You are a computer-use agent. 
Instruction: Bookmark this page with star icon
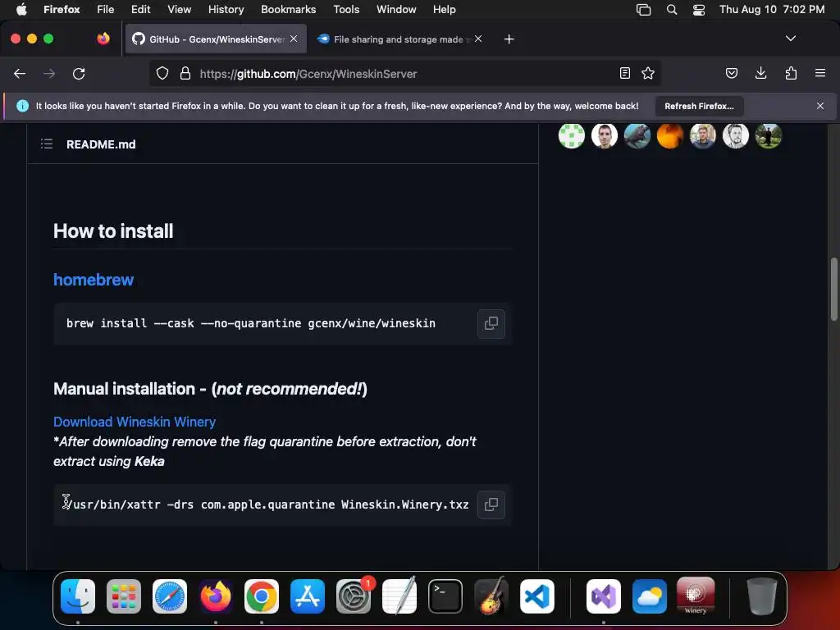click(648, 73)
